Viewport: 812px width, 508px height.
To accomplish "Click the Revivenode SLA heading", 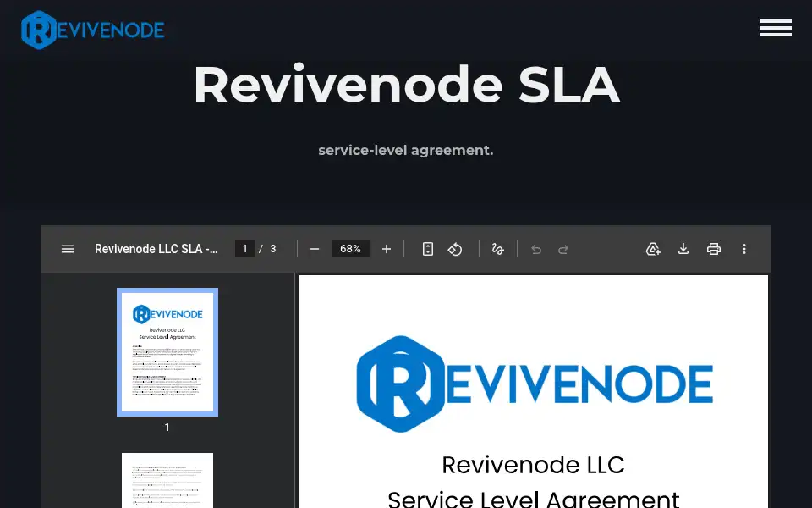I will click(407, 86).
